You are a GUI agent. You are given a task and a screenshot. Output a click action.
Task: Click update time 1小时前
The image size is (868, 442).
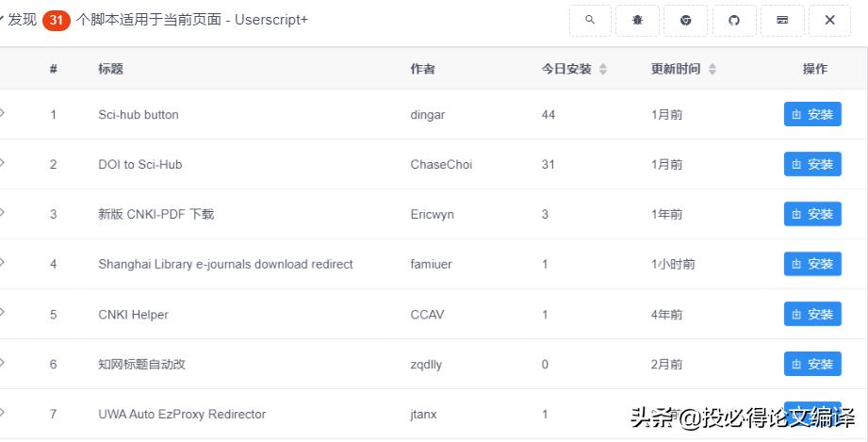pyautogui.click(x=673, y=264)
